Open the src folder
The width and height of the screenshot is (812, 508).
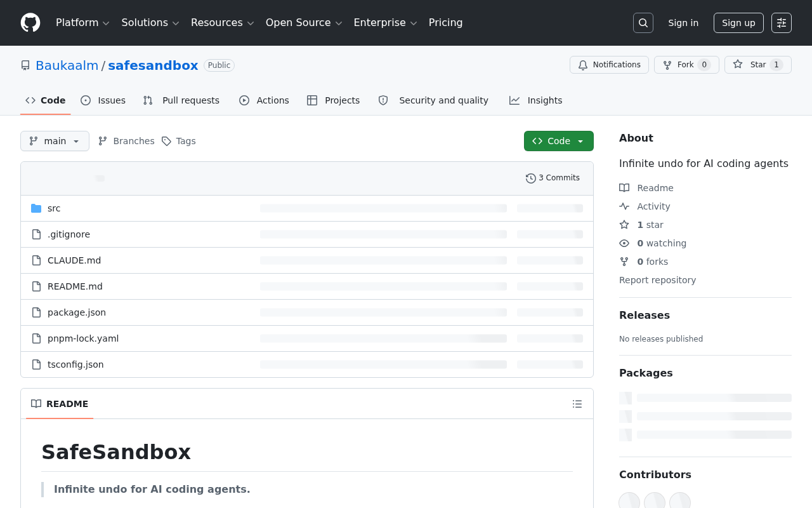coord(54,208)
